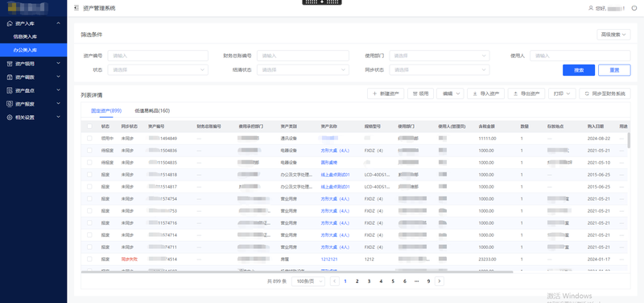Focus the 财务总账编号 input field

[x=303, y=56]
